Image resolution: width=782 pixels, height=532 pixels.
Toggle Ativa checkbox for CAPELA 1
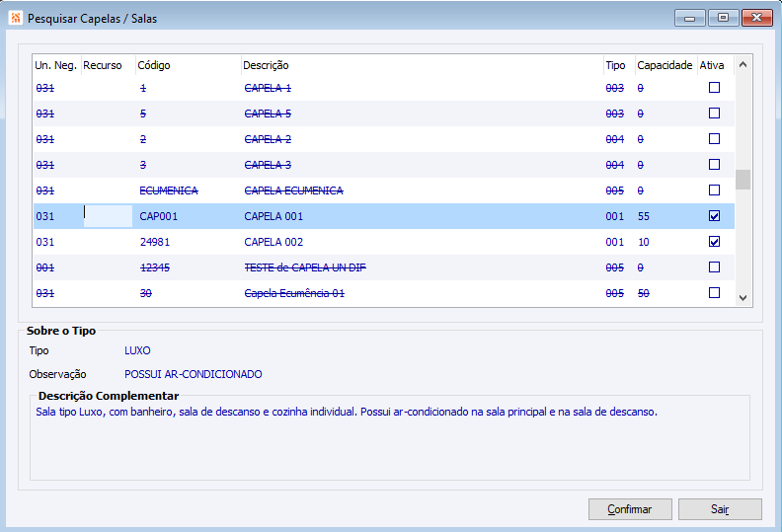coord(714,88)
